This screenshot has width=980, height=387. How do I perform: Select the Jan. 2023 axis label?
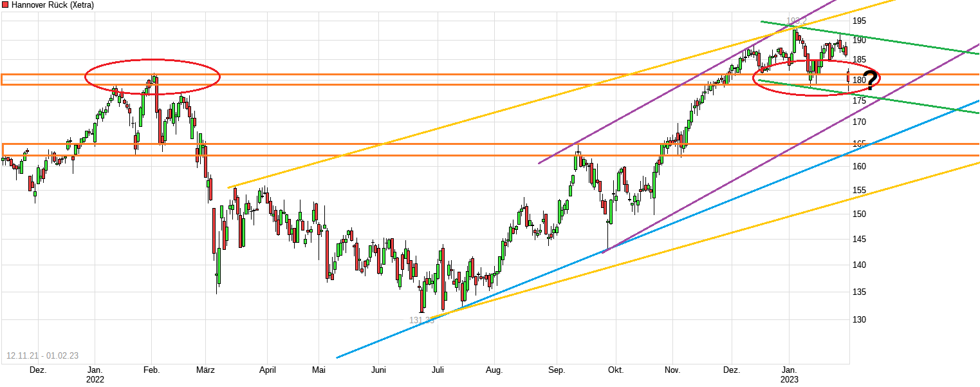coord(790,375)
